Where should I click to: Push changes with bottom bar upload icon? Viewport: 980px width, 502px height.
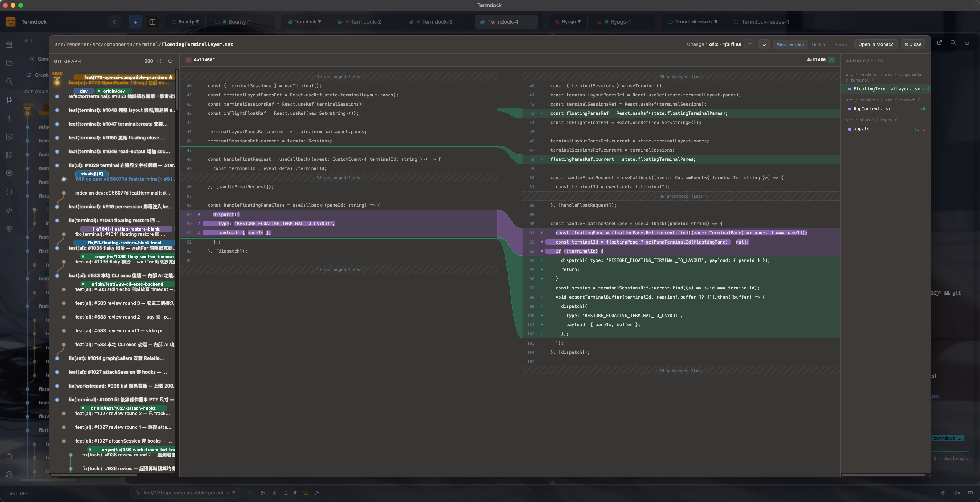click(286, 493)
